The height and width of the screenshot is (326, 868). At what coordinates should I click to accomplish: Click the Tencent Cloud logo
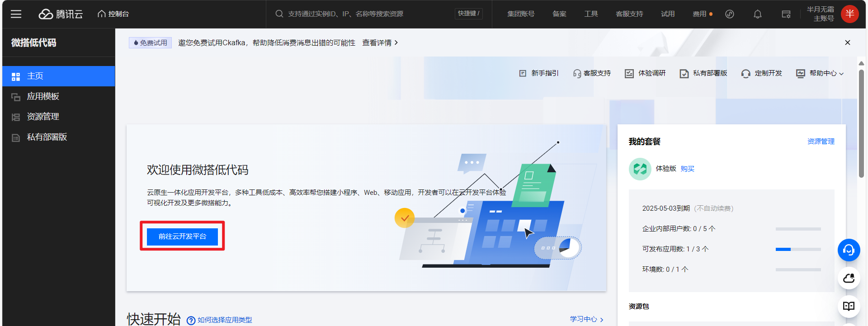[61, 14]
